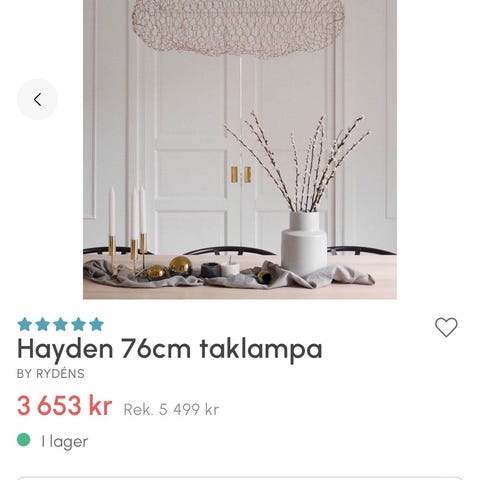Screen dimensions: 480x480
Task: Click the first blue rating star
Action: point(25,324)
